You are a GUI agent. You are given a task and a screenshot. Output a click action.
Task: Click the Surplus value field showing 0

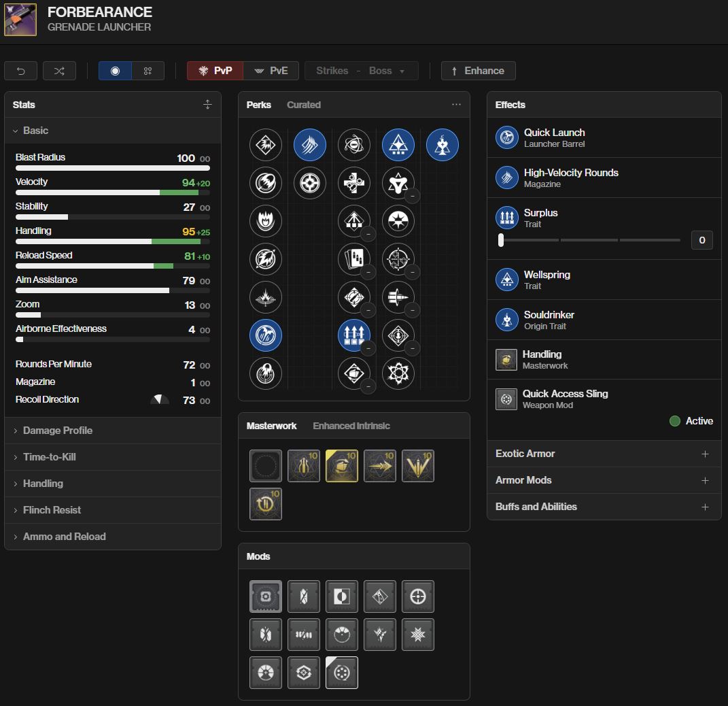pos(702,240)
